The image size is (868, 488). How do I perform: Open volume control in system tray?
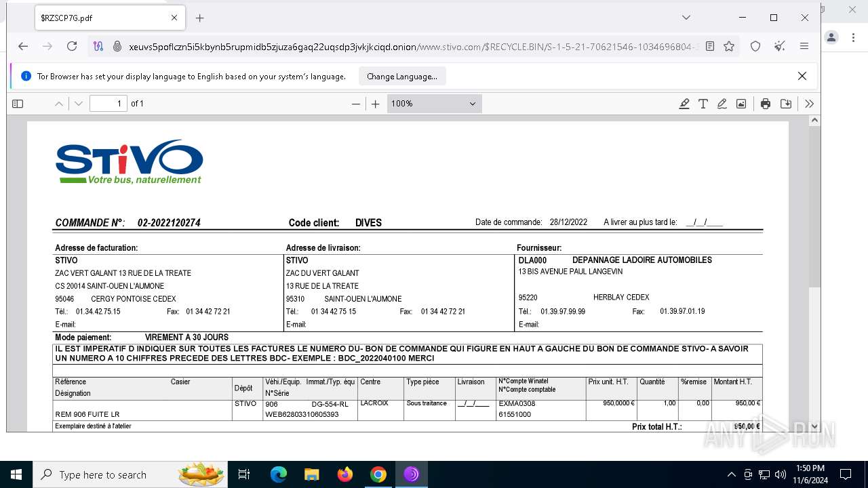coord(781,474)
